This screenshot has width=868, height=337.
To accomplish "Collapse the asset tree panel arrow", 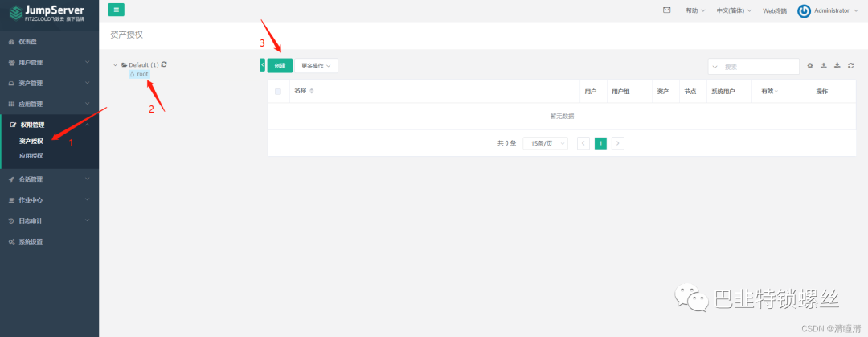I will coord(262,65).
